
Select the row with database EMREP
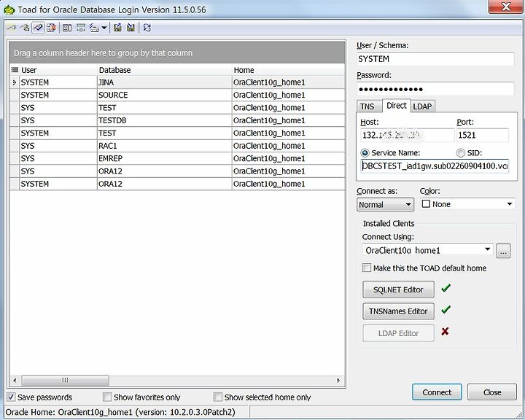point(177,158)
